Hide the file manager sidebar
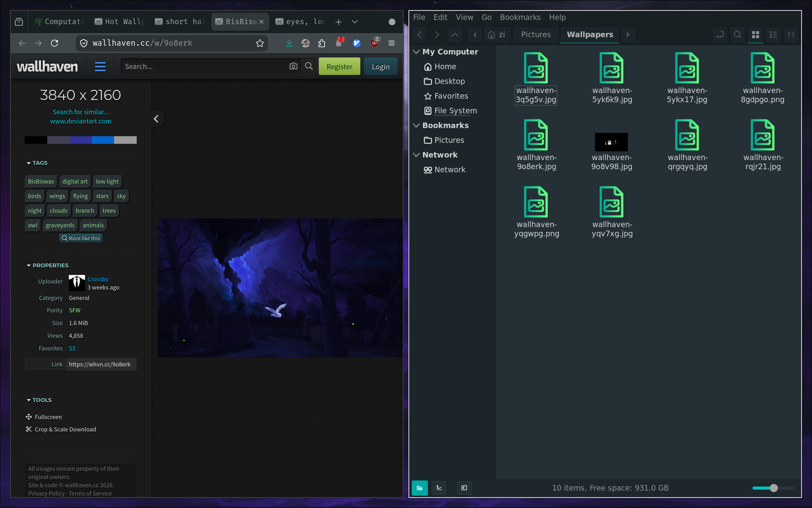Screen dimensions: 812x508 [464, 488]
